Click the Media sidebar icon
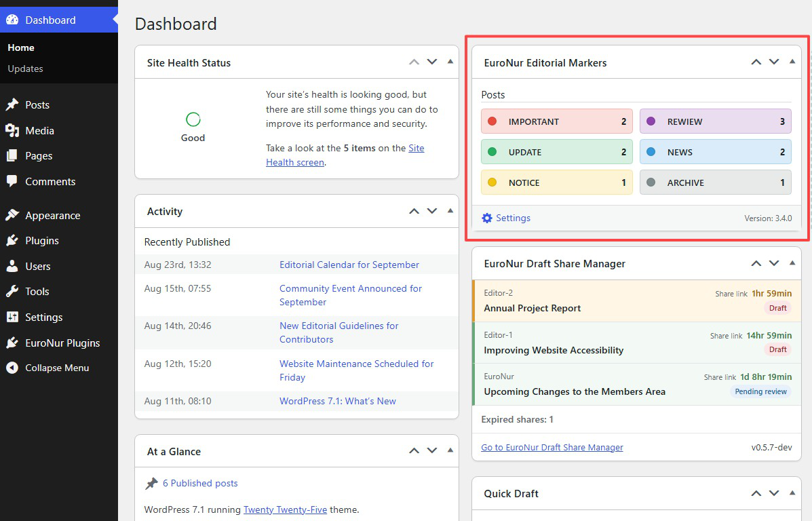The height and width of the screenshot is (521, 812). (x=12, y=130)
